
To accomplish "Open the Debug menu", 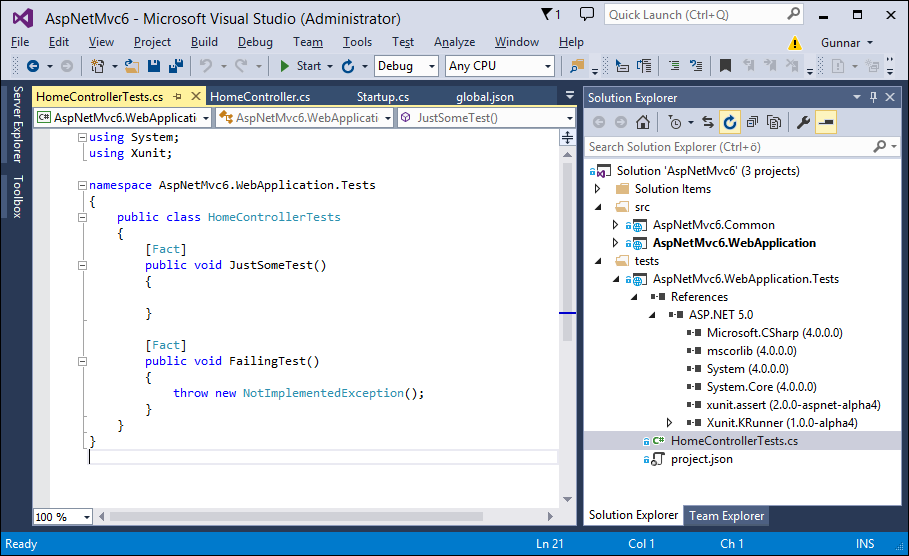I will coord(255,42).
